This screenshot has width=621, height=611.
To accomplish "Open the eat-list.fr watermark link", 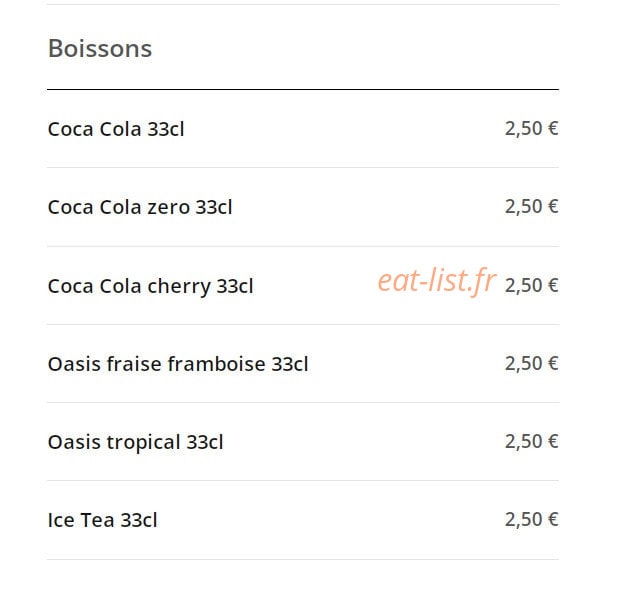I will click(x=437, y=281).
